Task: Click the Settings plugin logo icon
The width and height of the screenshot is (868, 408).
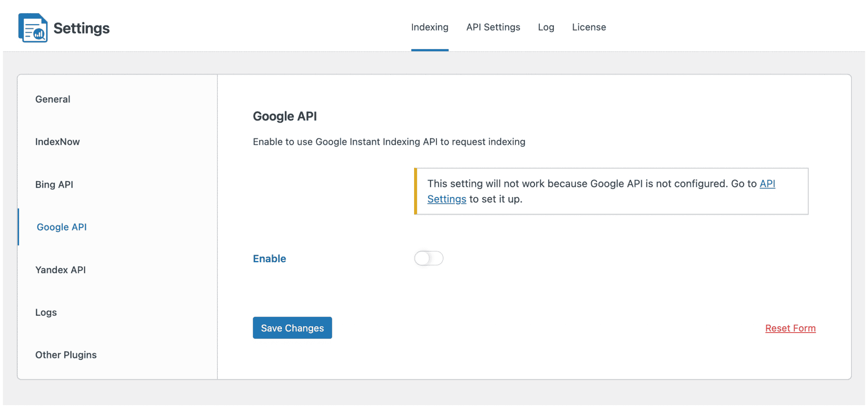Action: (x=33, y=28)
